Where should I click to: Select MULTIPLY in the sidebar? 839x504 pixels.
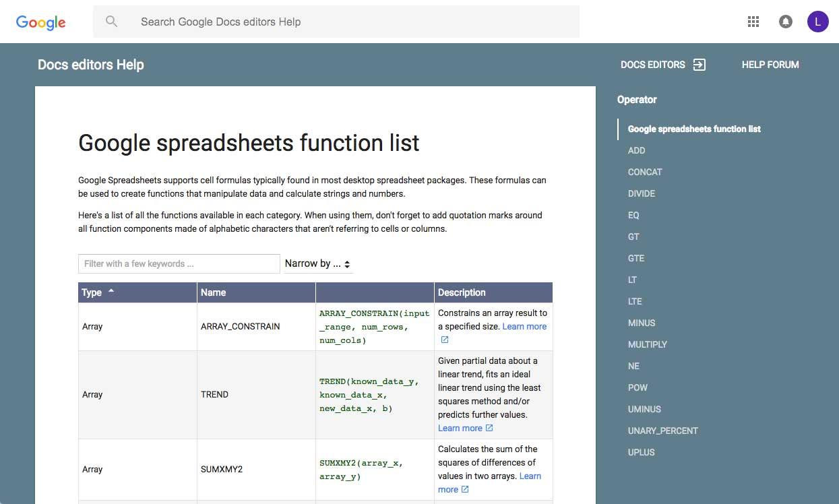[x=647, y=344]
